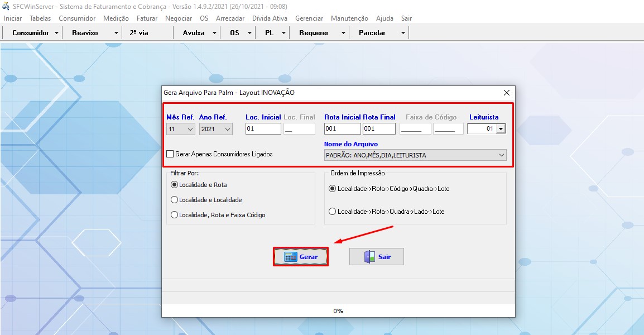Viewport: 644px width, 335px height.
Task: Open the Dívida Ativa menu
Action: pyautogui.click(x=270, y=18)
